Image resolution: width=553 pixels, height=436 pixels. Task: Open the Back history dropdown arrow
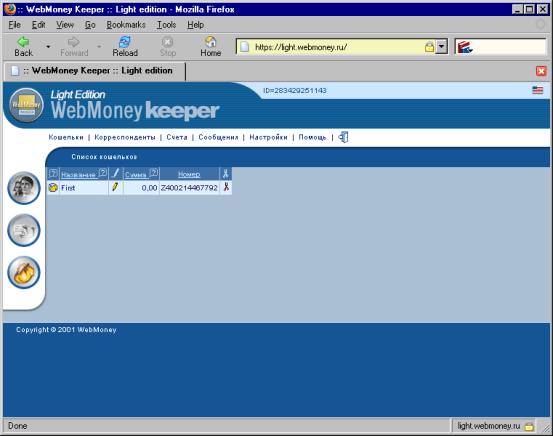coord(48,47)
